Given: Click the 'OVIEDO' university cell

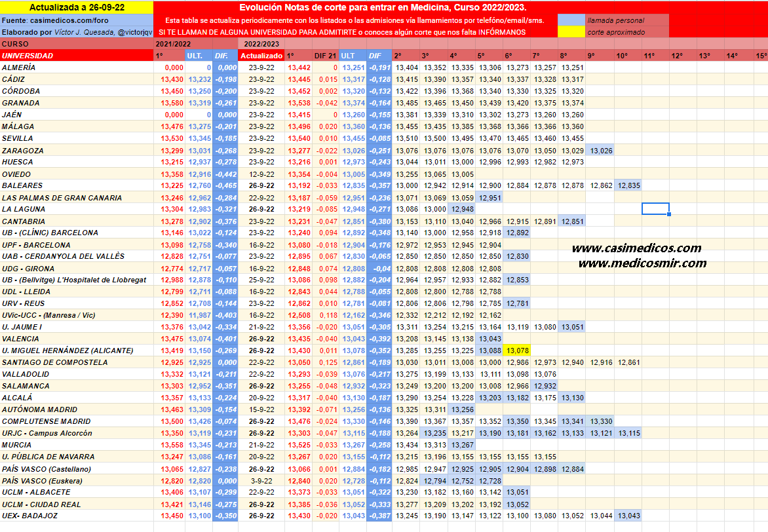Looking at the screenshot, I should 77,174.
